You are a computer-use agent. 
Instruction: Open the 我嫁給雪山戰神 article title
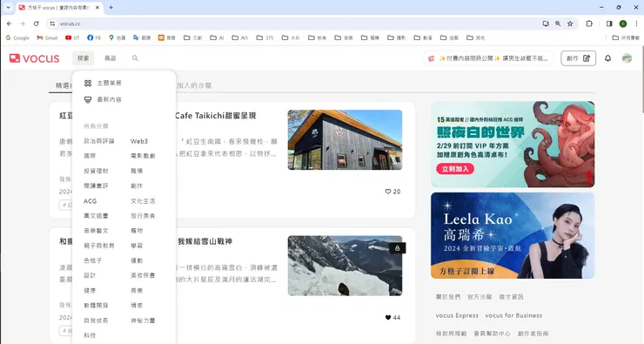coord(205,241)
